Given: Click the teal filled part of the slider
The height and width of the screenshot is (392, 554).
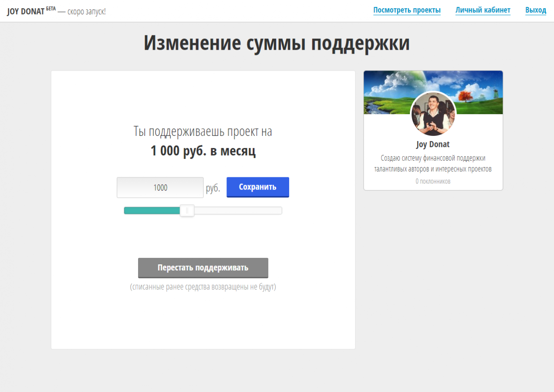Looking at the screenshot, I should [152, 211].
